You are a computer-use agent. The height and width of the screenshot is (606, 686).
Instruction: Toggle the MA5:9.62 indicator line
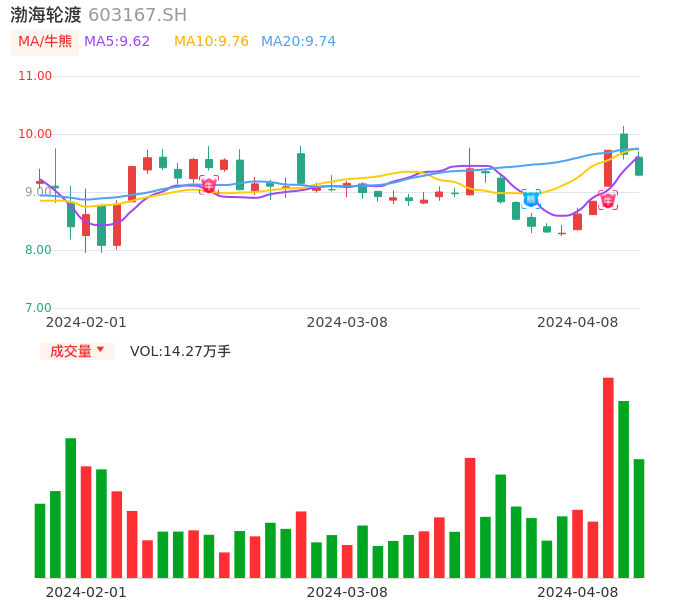point(117,41)
